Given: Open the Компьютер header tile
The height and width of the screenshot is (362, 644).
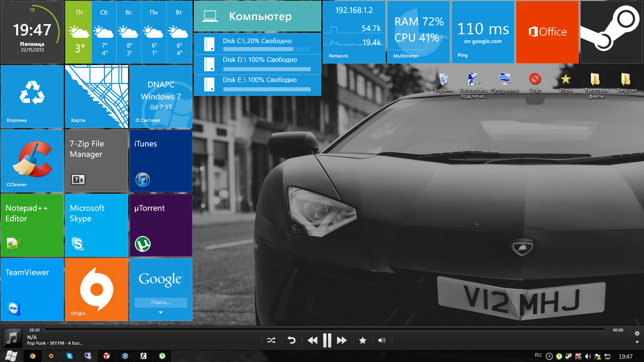Looking at the screenshot, I should pyautogui.click(x=258, y=16).
